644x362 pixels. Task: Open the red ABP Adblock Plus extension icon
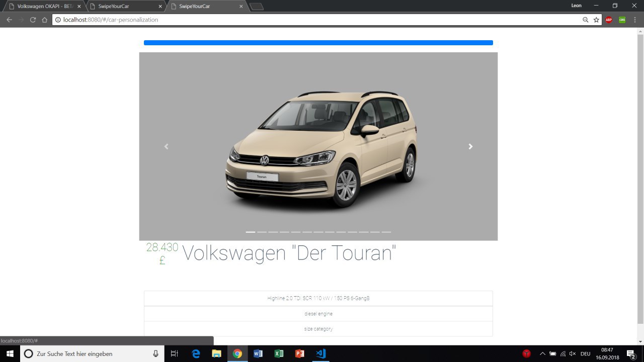(x=609, y=20)
